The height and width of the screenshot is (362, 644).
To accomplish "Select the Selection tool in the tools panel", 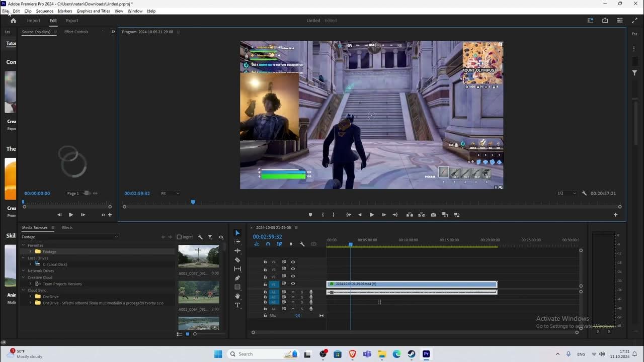I will (237, 233).
